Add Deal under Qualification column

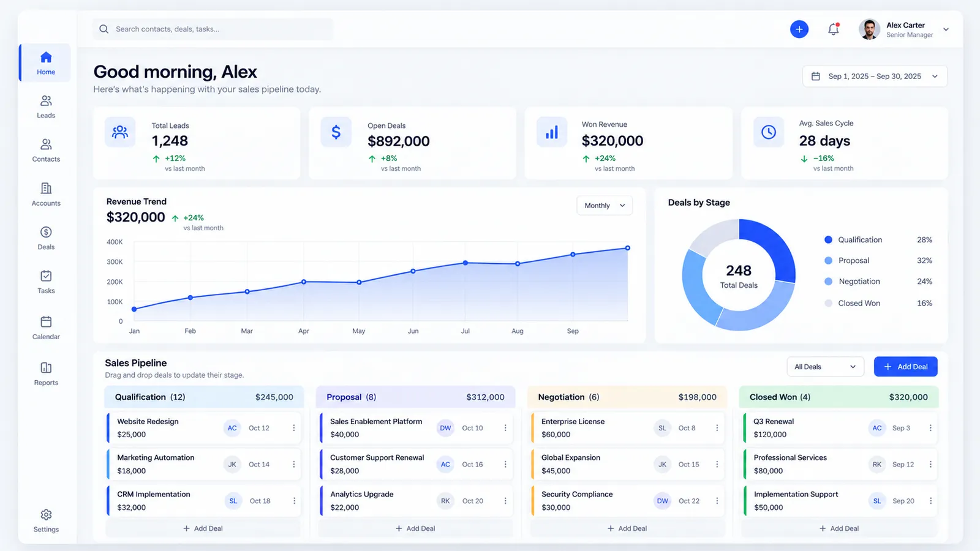tap(203, 528)
